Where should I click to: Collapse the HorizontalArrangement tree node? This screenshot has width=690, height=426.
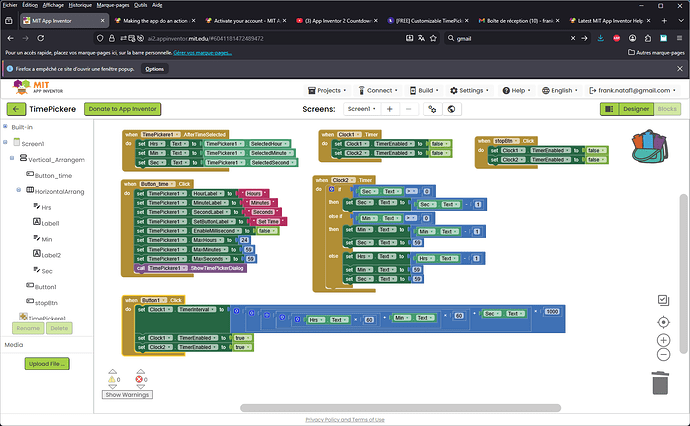(19, 190)
